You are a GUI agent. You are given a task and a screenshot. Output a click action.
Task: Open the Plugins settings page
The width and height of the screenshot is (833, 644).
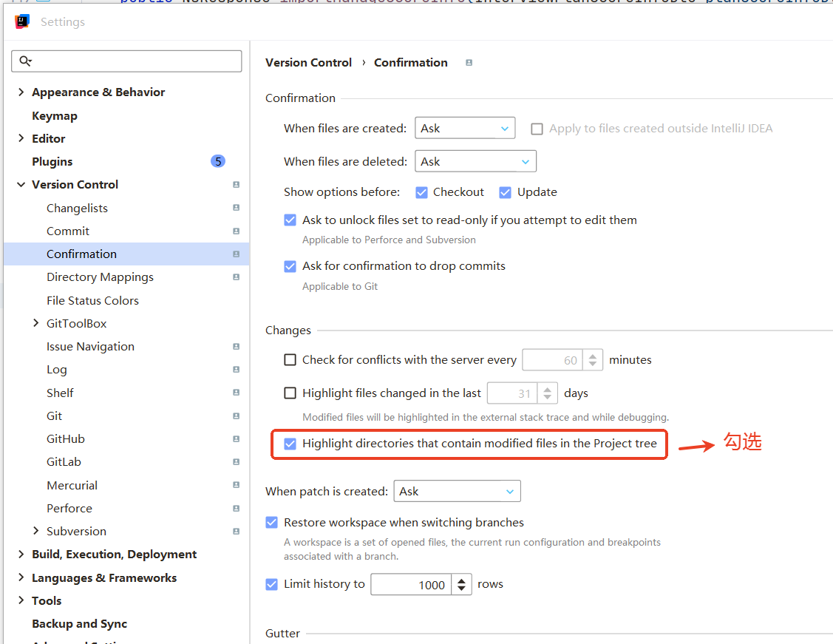tap(52, 161)
